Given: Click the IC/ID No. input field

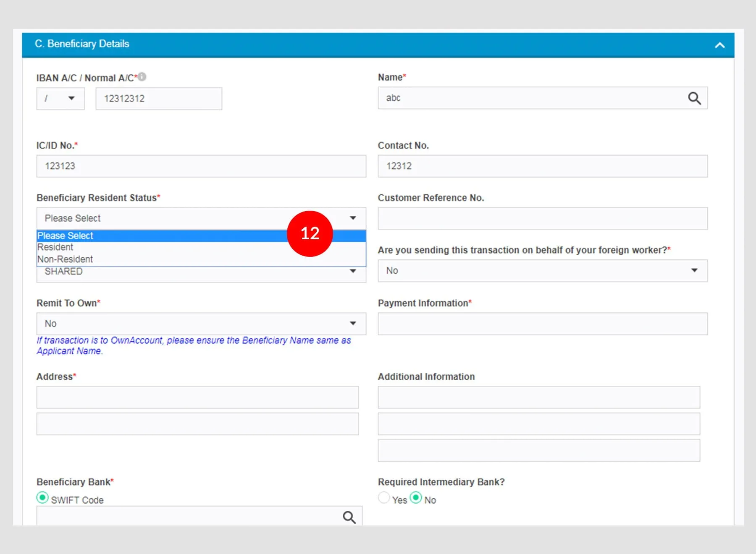Looking at the screenshot, I should (x=201, y=166).
